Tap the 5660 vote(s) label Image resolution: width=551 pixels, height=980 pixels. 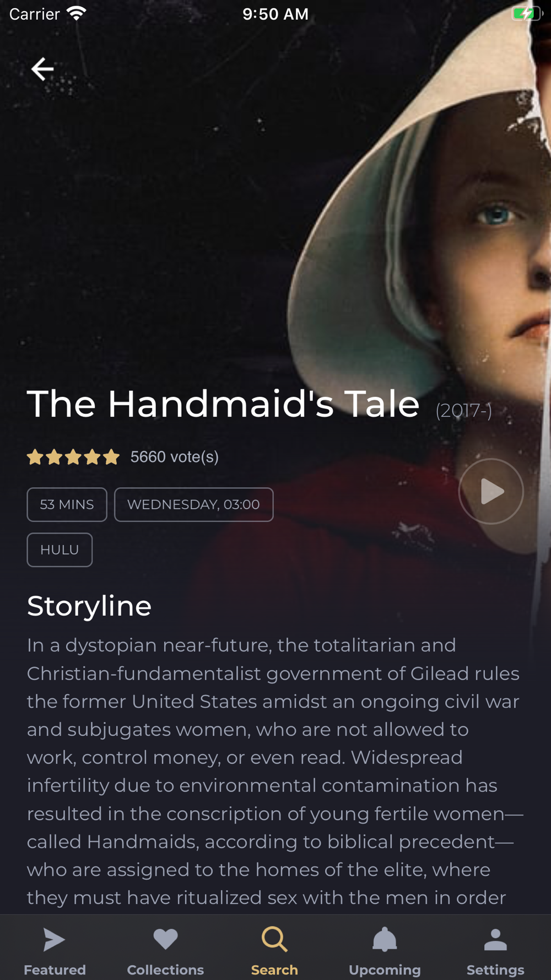coord(175,457)
